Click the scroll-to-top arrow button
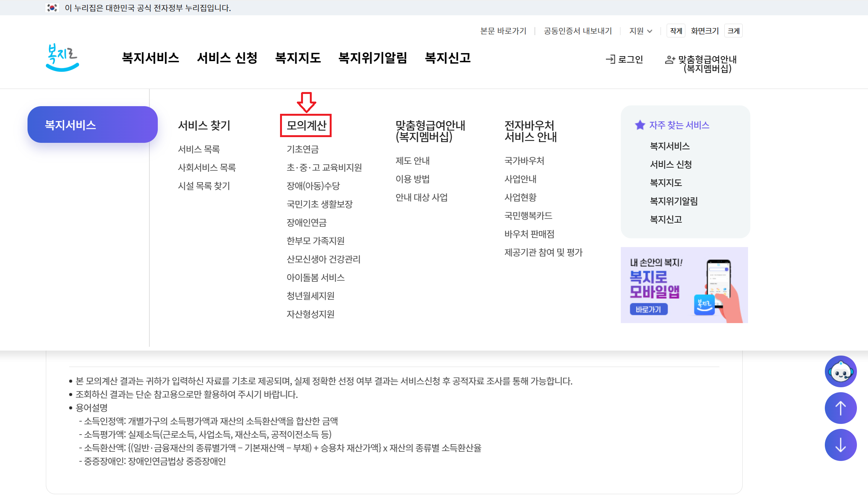 click(x=840, y=408)
